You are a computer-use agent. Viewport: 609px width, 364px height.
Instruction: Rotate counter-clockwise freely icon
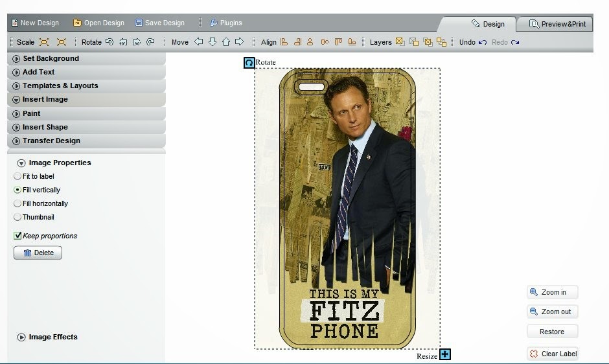coord(109,42)
